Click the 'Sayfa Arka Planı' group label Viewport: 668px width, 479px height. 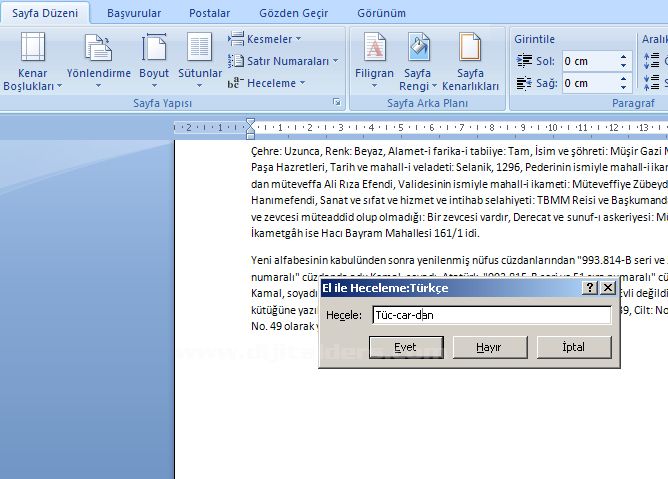click(427, 103)
